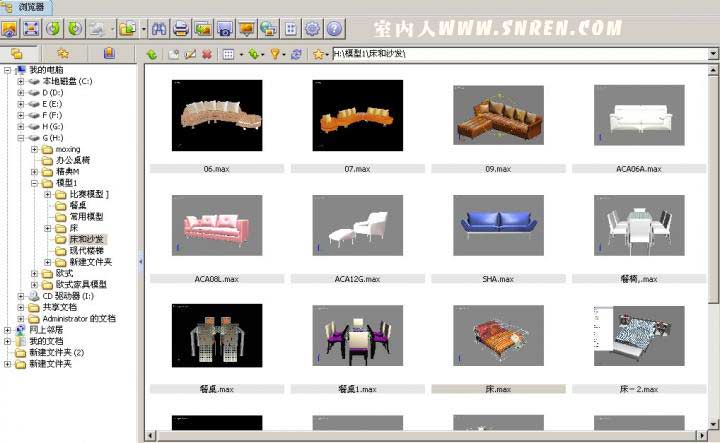Viewport: 720px width, 443px height.
Task: Open the address bar dropdown arrow
Action: [x=713, y=54]
